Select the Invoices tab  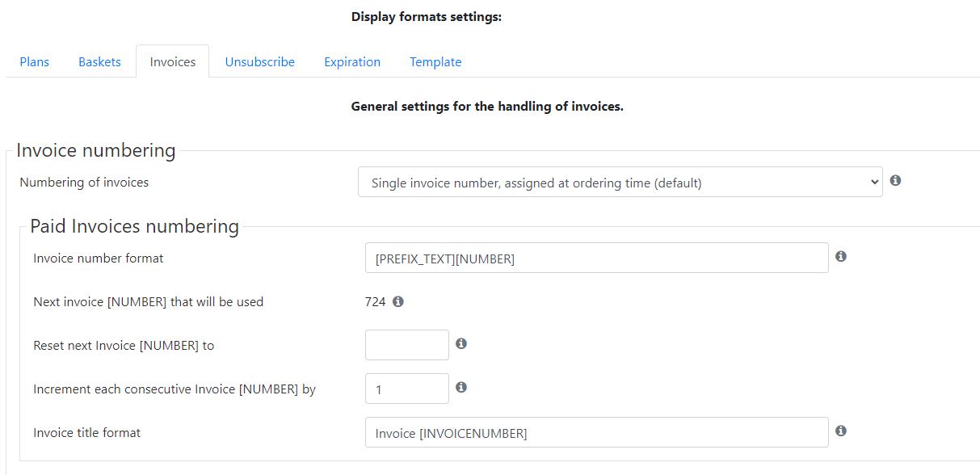point(172,61)
